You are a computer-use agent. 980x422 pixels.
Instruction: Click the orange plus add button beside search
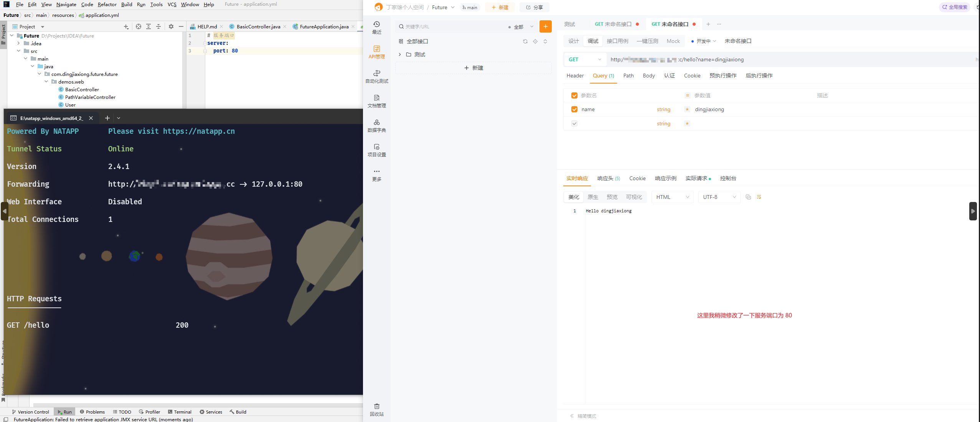545,26
